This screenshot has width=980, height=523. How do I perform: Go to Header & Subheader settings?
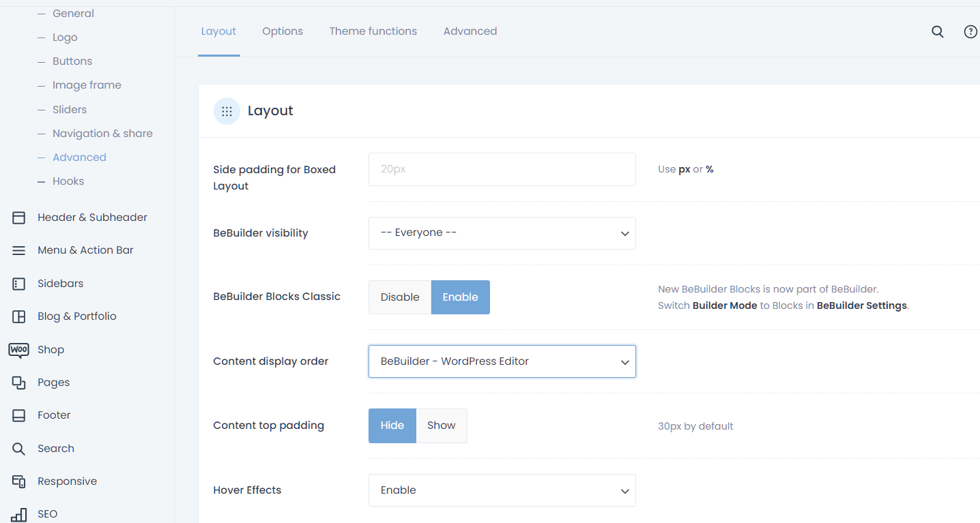pyautogui.click(x=92, y=218)
